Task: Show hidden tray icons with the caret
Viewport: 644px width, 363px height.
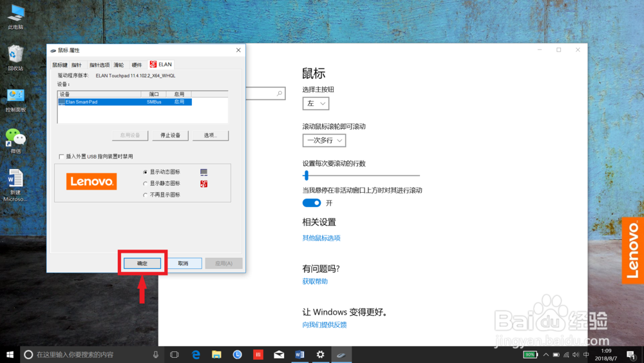Action: tap(546, 355)
